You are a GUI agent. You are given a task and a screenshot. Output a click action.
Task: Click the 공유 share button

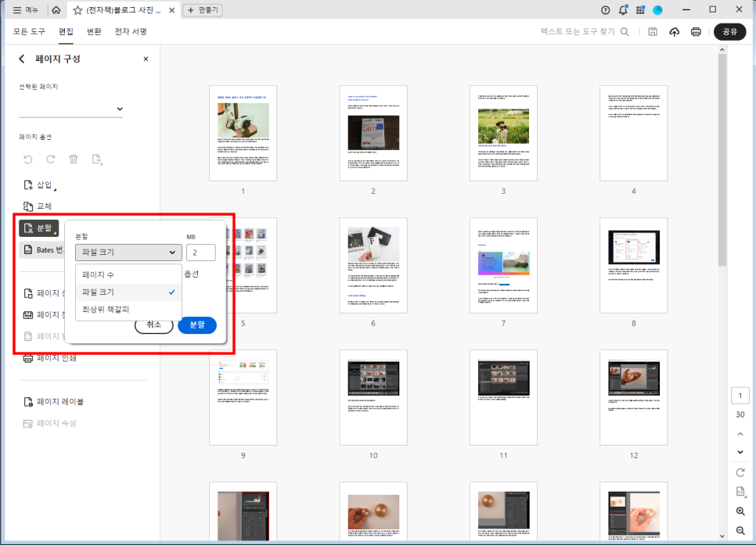729,32
